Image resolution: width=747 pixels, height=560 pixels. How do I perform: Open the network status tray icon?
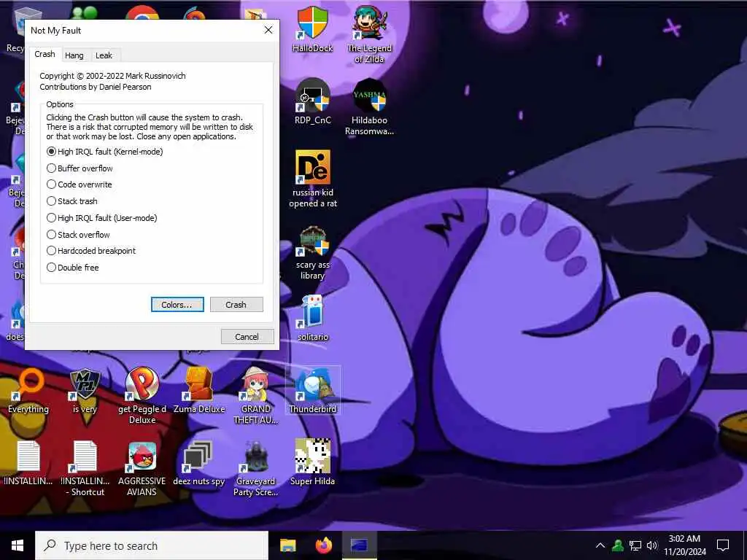635,545
